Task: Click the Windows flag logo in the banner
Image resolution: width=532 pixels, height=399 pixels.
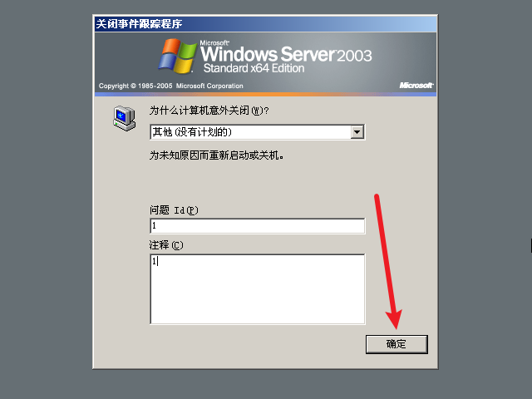Action: (177, 56)
